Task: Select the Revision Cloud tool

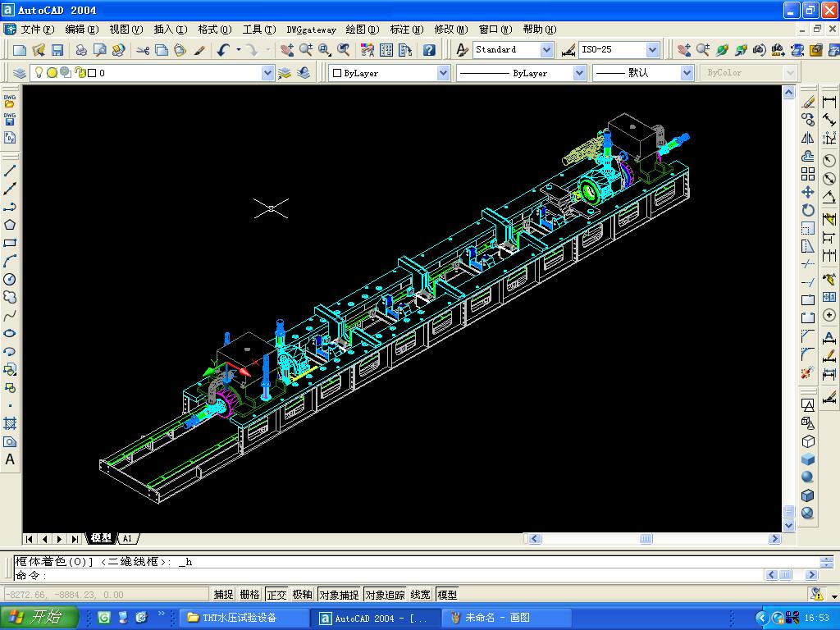Action: tap(10, 297)
